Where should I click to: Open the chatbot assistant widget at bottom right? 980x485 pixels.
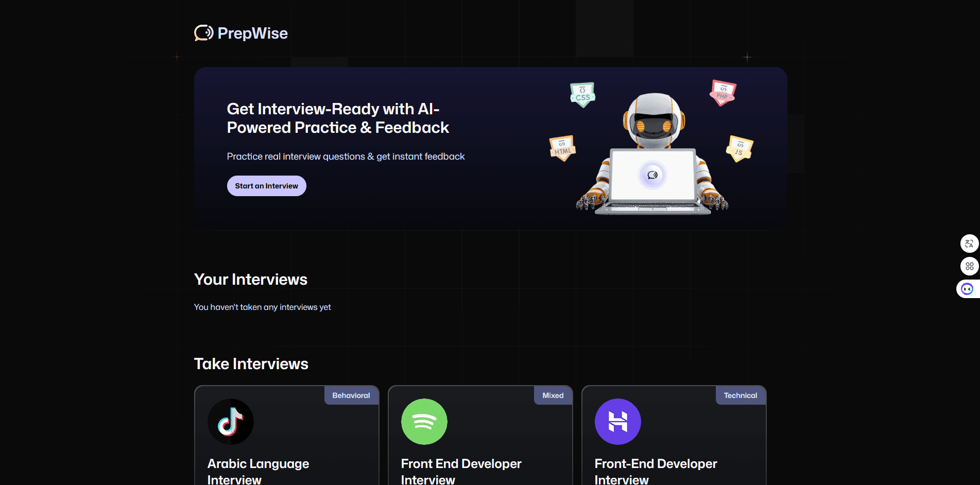(968, 288)
